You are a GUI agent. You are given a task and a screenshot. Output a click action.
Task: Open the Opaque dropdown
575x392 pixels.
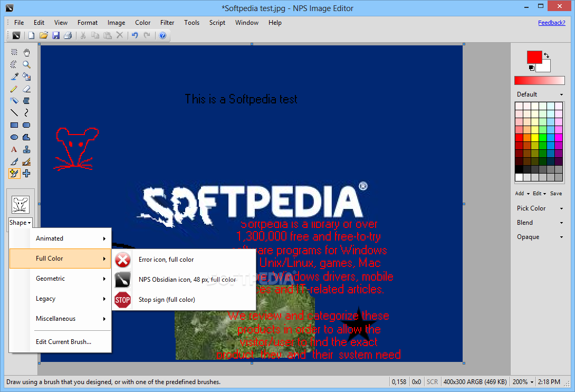click(x=540, y=237)
